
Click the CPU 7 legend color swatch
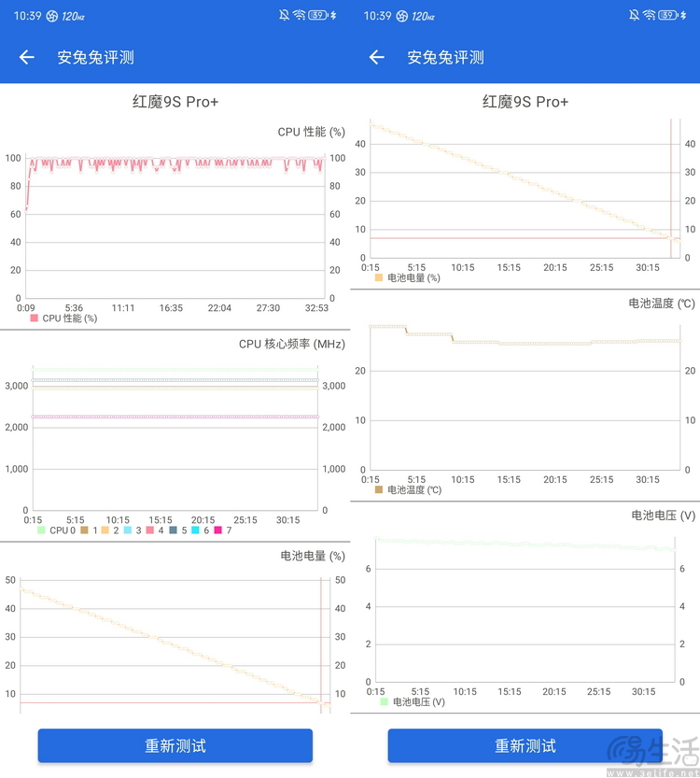(x=218, y=530)
